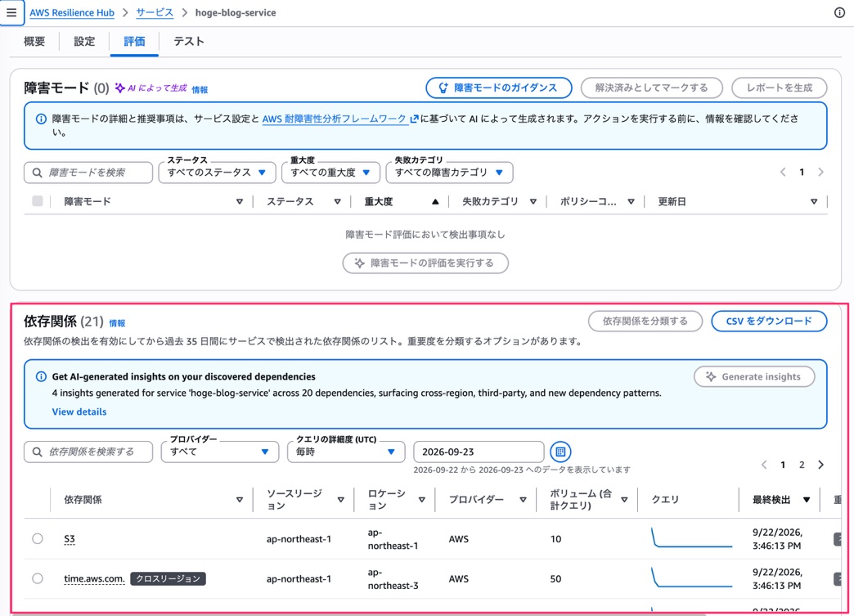
Task: Select all failure modes checkbox
Action: click(x=38, y=201)
